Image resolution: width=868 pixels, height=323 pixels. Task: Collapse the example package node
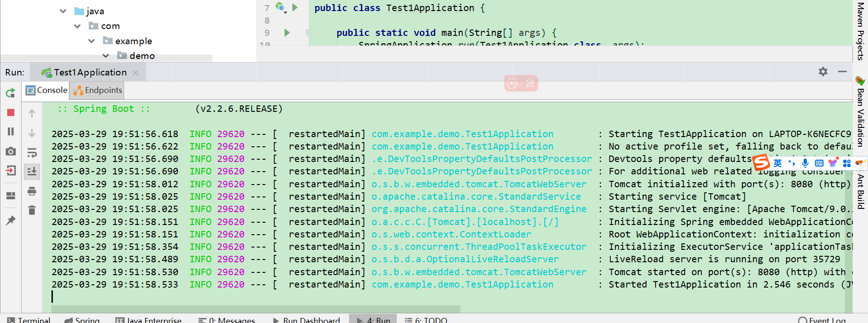pos(91,41)
